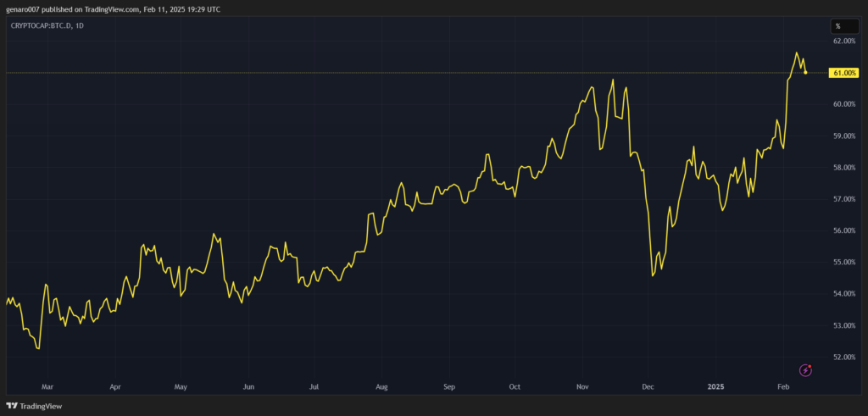
Task: Click the Nov label on the time axis
Action: click(582, 386)
